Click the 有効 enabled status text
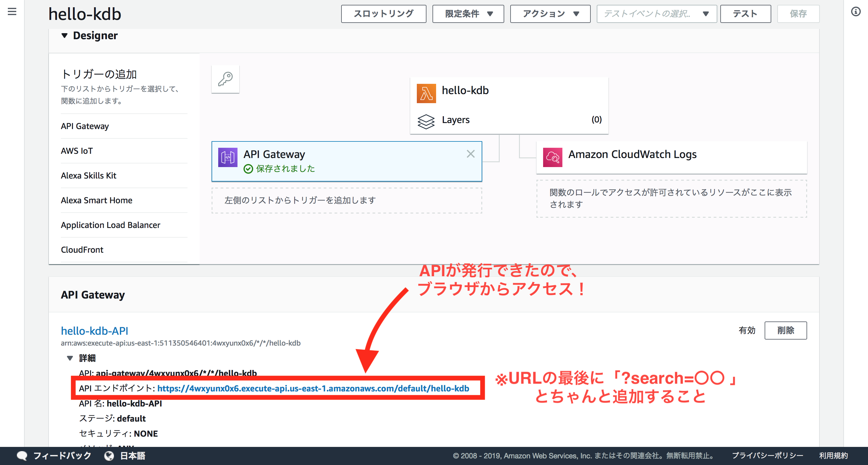The width and height of the screenshot is (868, 465). pyautogui.click(x=747, y=331)
